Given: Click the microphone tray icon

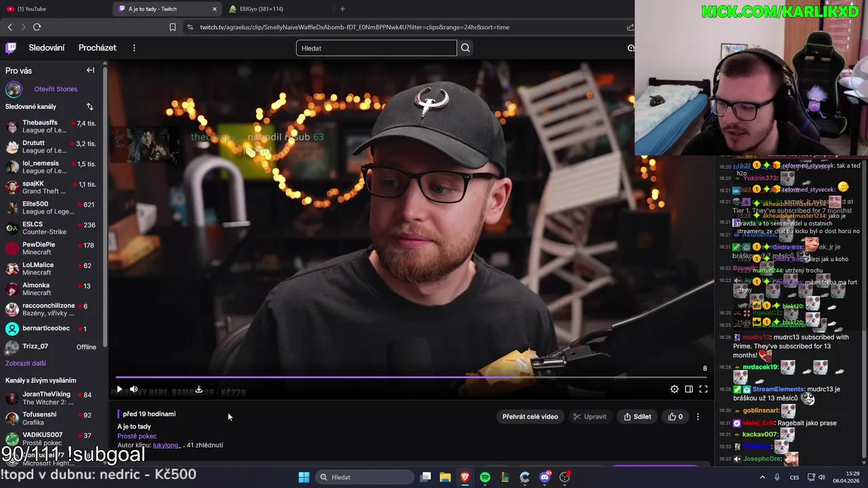Looking at the screenshot, I should point(777,477).
